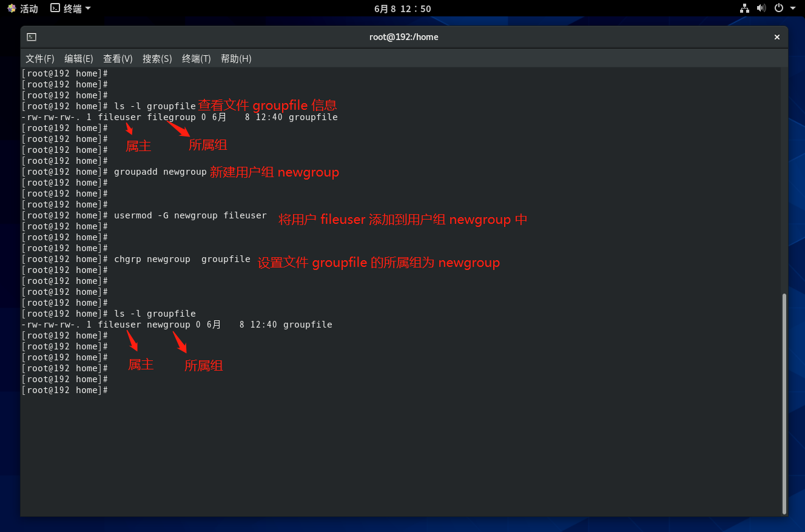Screen dimensions: 805x532
Task: Open the 查看(V) menu
Action: click(118, 59)
